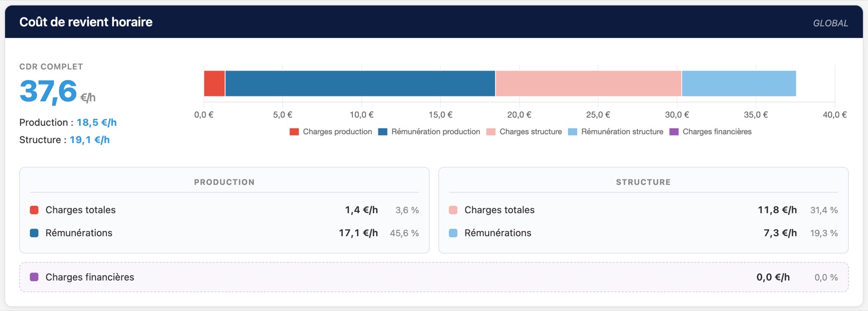
Task: Click the PRODUCTION card heading
Action: [225, 182]
